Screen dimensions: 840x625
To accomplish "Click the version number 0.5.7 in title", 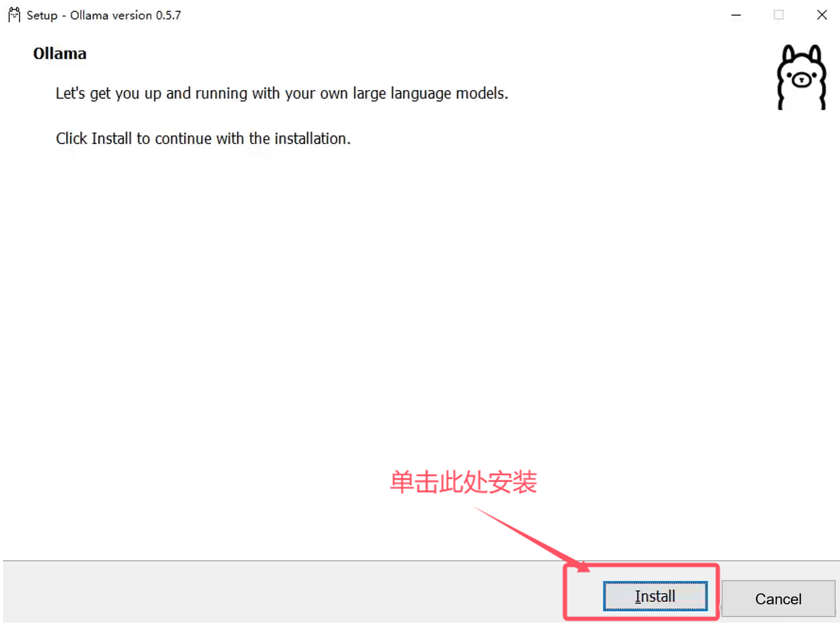I will [168, 15].
